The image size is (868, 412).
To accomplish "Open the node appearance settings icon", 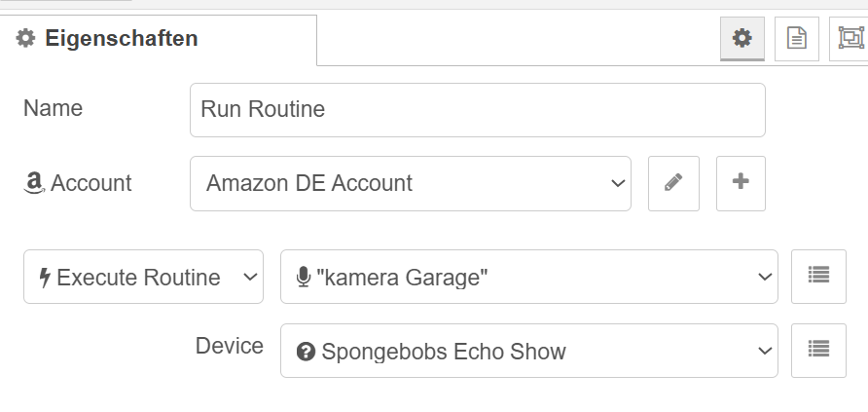I will tap(850, 38).
